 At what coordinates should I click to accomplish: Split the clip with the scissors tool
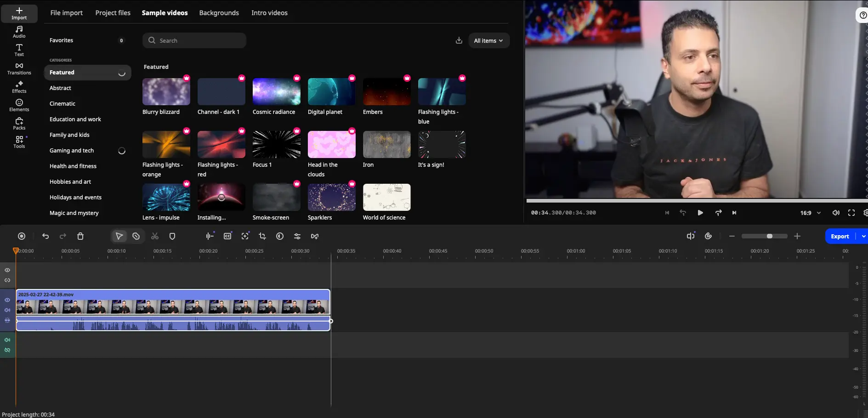point(154,236)
